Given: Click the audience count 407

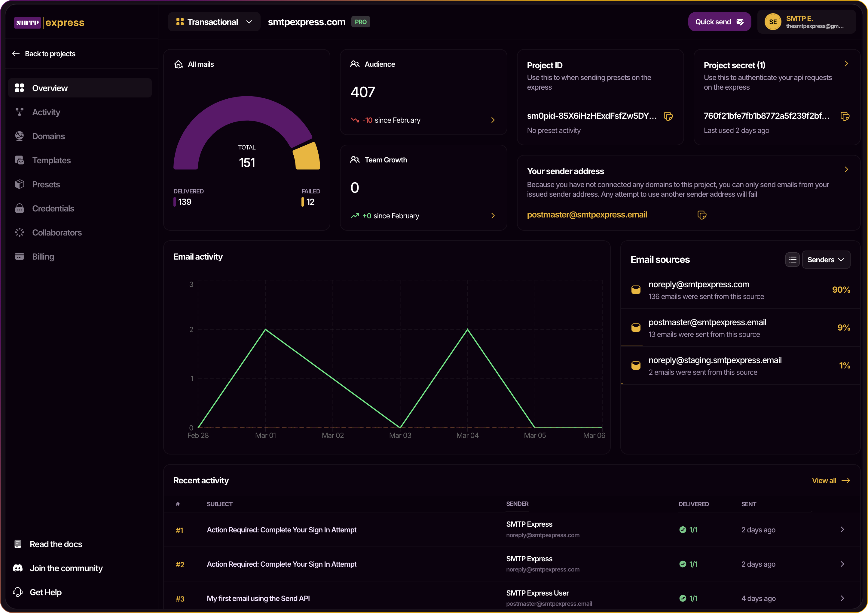Looking at the screenshot, I should [363, 92].
